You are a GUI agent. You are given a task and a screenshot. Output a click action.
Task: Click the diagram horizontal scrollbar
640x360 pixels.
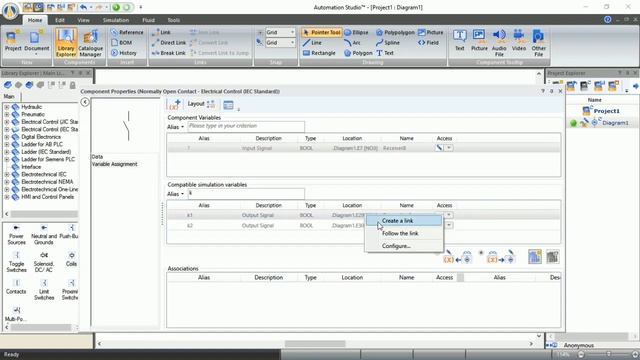pos(315,344)
